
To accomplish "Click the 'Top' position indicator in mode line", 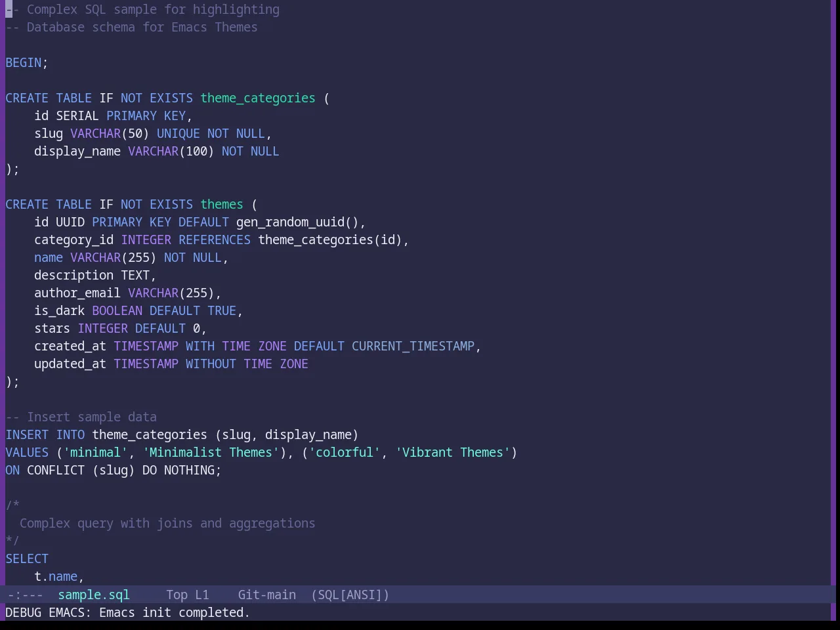I will (177, 595).
